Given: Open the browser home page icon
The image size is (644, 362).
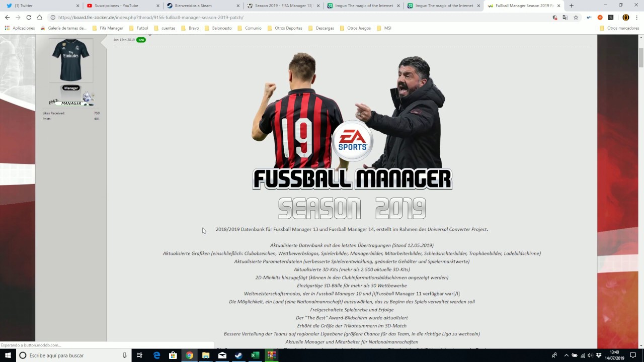Looking at the screenshot, I should click(40, 17).
